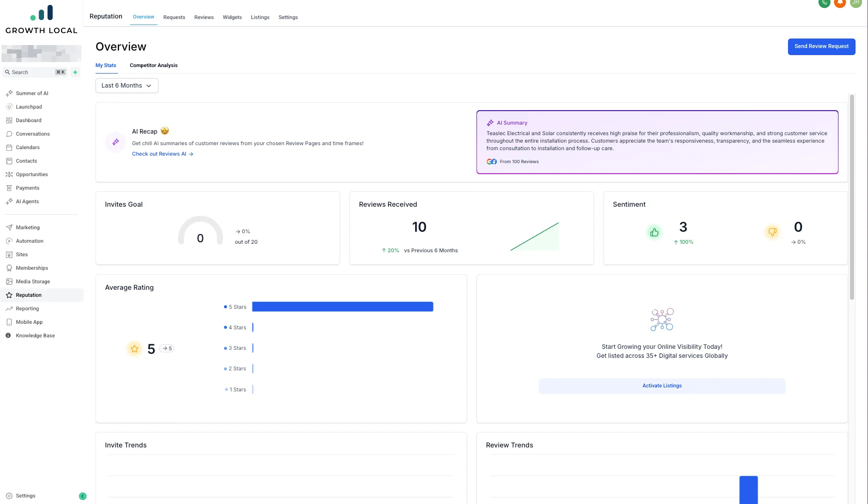Click the Opportunities icon
This screenshot has width=868, height=504.
click(x=9, y=174)
